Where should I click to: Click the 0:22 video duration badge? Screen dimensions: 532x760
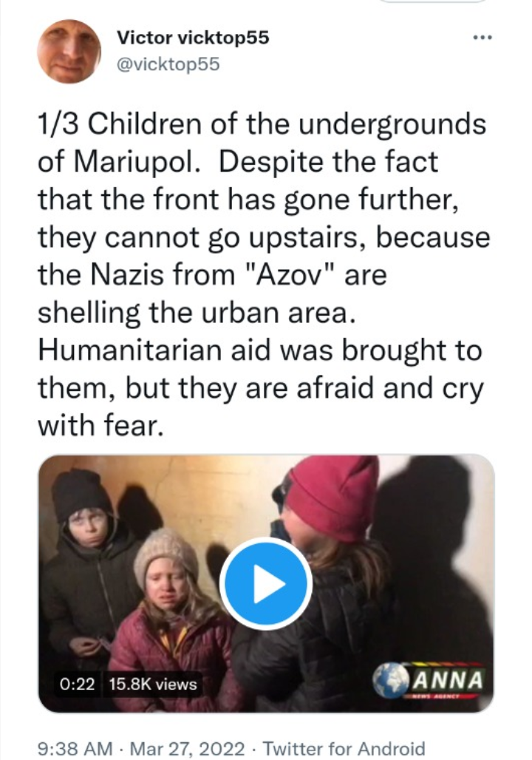click(77, 684)
